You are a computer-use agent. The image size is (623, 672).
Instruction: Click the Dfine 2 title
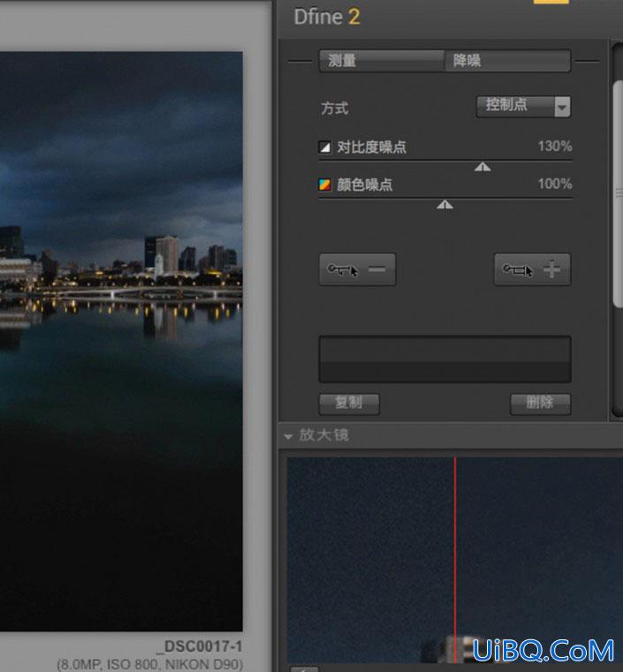327,17
